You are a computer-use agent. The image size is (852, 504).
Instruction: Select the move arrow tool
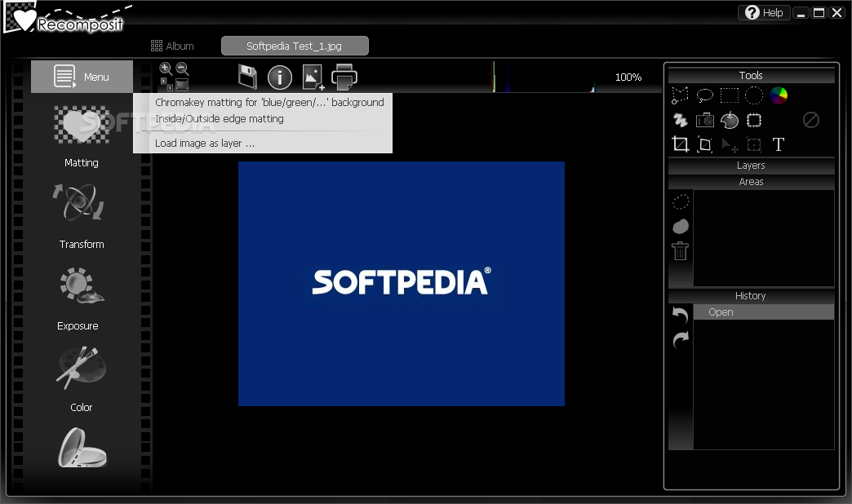point(730,145)
